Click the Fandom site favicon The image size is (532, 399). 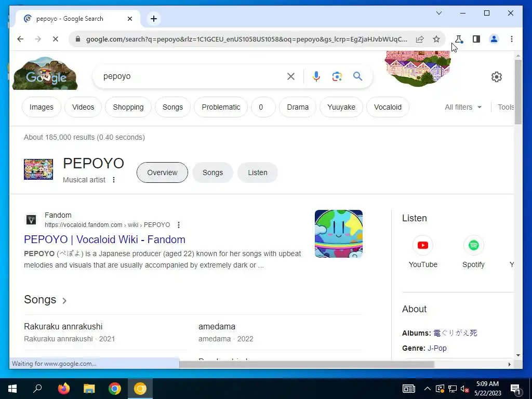(x=31, y=220)
